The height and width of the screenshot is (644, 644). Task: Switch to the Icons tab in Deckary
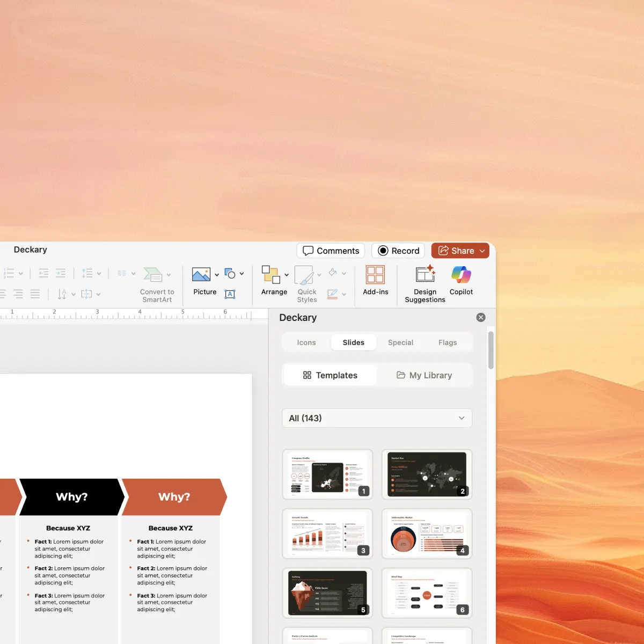(x=306, y=342)
